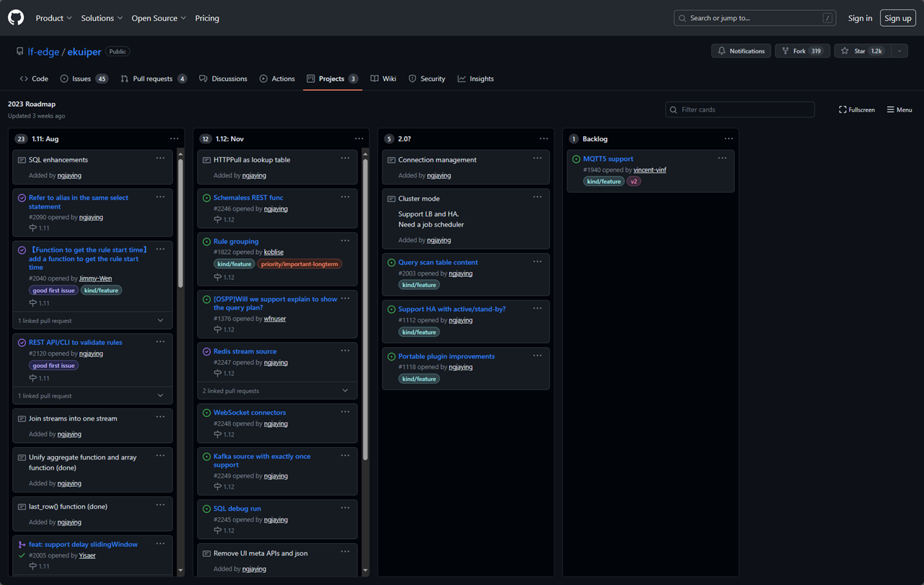Open the ekuiper repository name link

pos(84,52)
